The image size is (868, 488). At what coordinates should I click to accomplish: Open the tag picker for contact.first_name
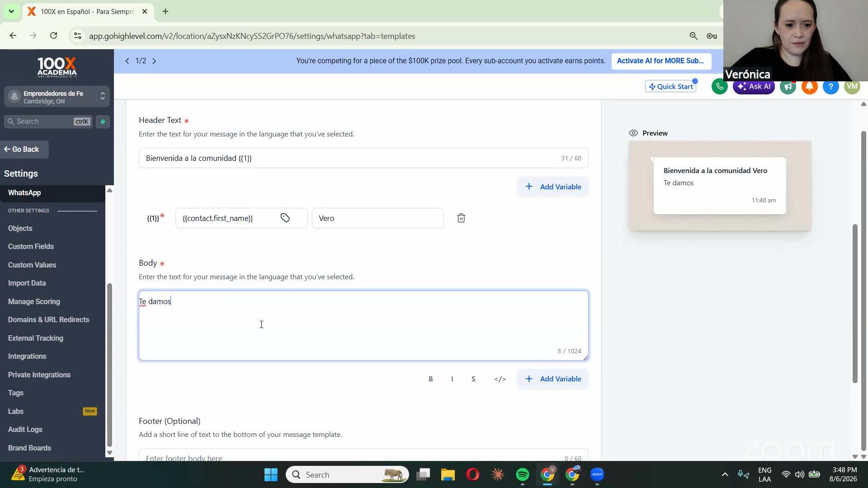click(x=285, y=218)
